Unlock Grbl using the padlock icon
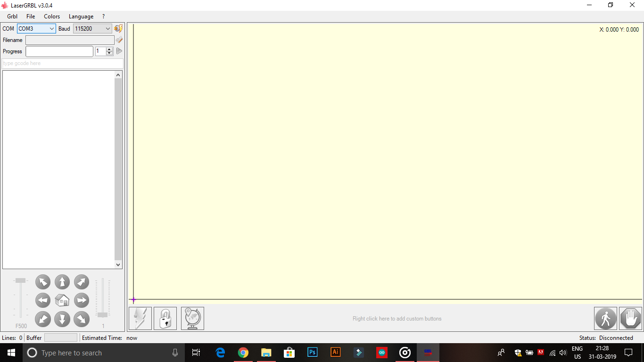644x362 pixels. [x=165, y=318]
